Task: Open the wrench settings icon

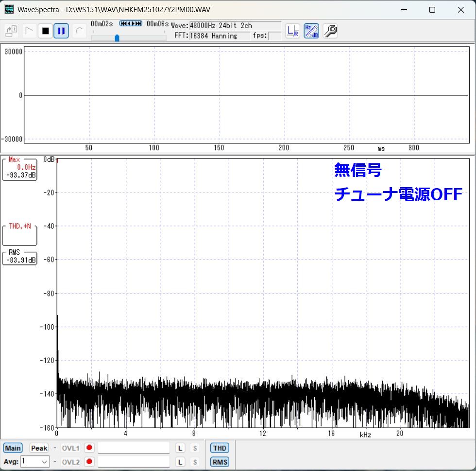Action: 330,31
